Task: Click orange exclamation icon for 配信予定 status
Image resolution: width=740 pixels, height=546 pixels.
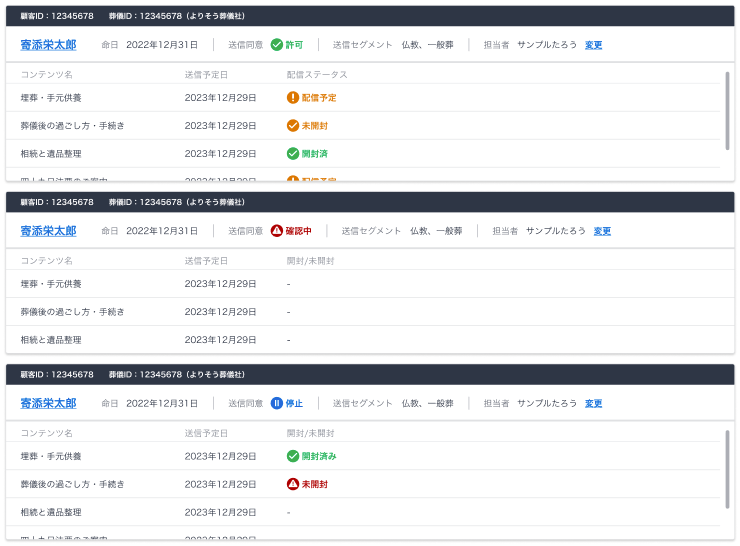Action: 293,97
